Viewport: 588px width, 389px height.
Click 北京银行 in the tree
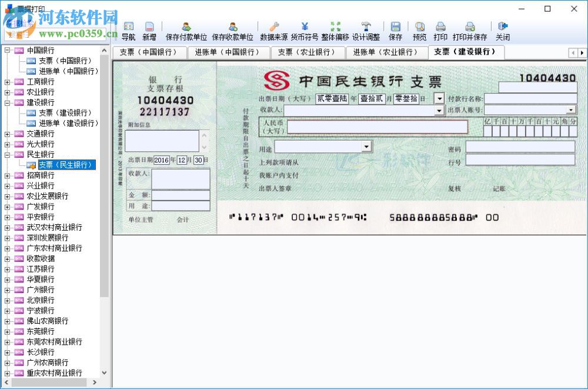point(41,300)
